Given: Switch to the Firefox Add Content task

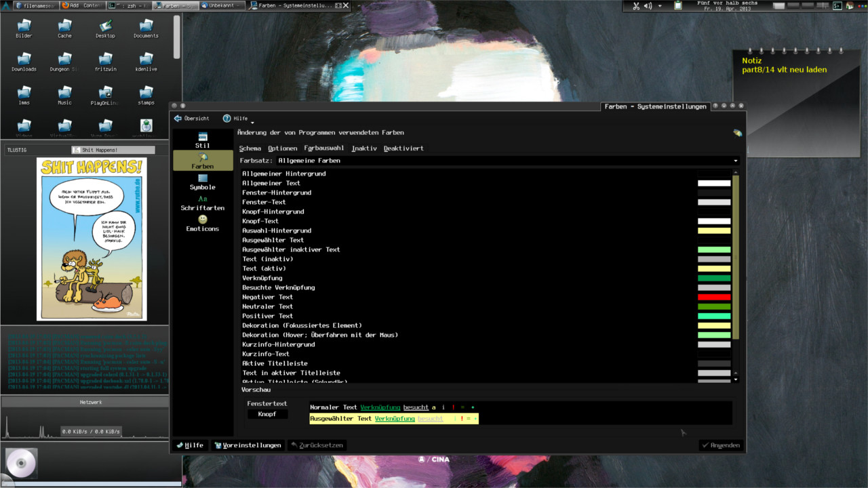Looking at the screenshot, I should click(82, 5).
